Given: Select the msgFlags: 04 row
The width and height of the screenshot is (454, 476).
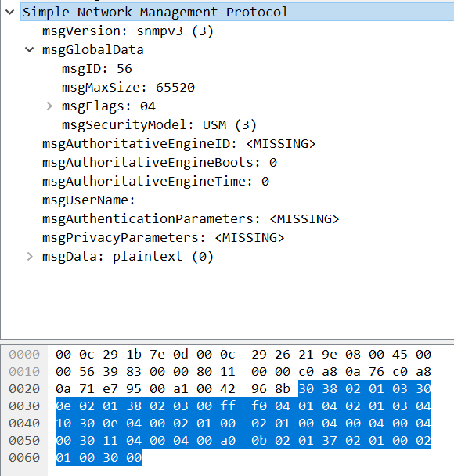Looking at the screenshot, I should click(x=108, y=106).
